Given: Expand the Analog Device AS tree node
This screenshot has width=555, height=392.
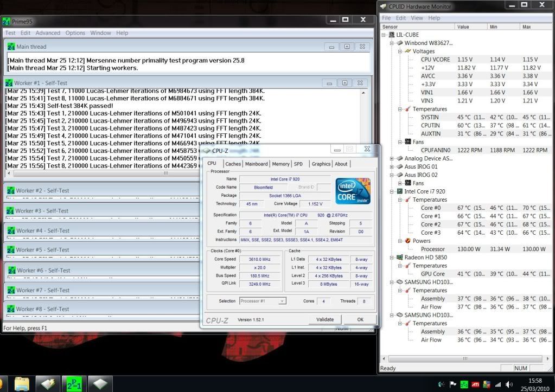Looking at the screenshot, I should coord(392,158).
